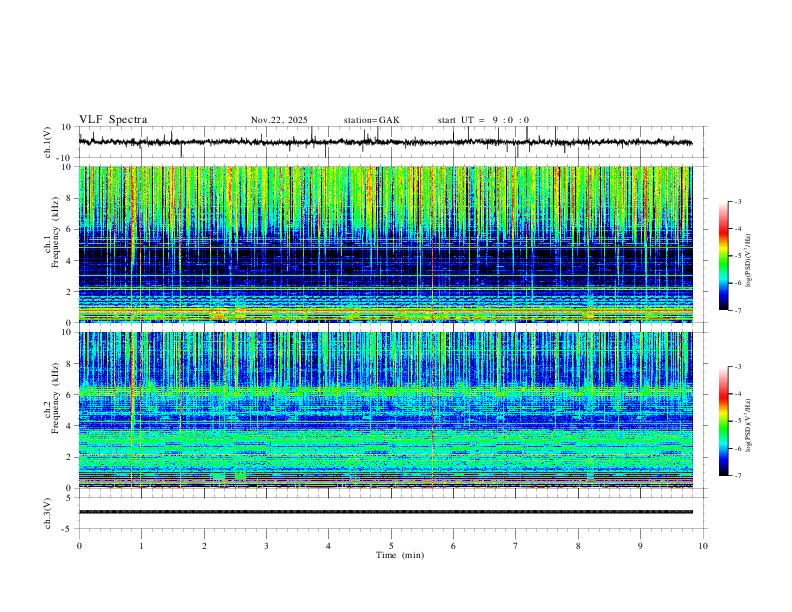This screenshot has height=612, width=792.
Task: Click the "ch.3(V)" axis label
Action: 48,514
